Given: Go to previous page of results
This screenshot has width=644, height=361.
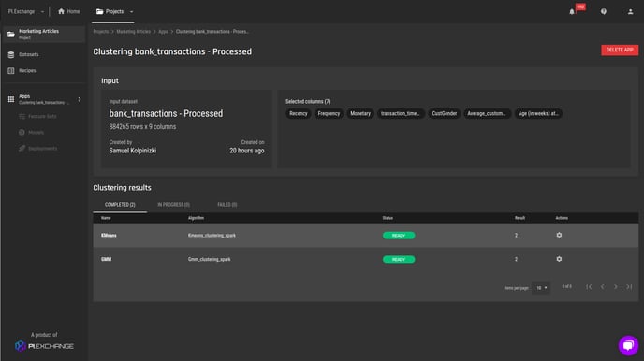Looking at the screenshot, I should point(603,287).
